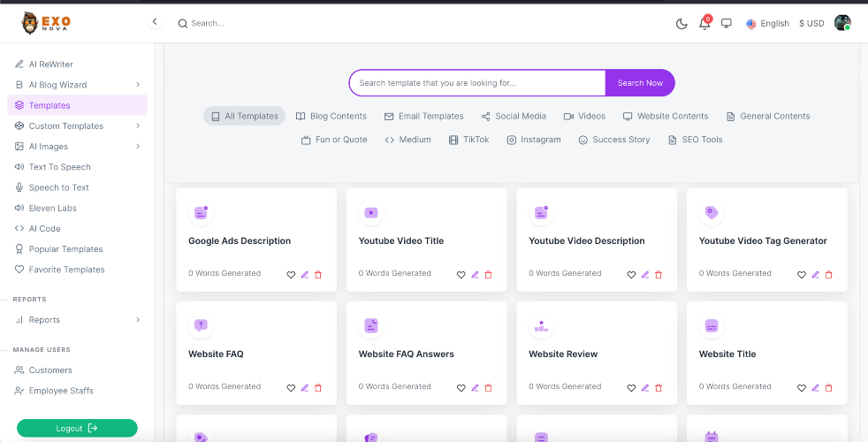Delete the Google Ads Description template
This screenshot has height=442, width=868.
coord(317,275)
